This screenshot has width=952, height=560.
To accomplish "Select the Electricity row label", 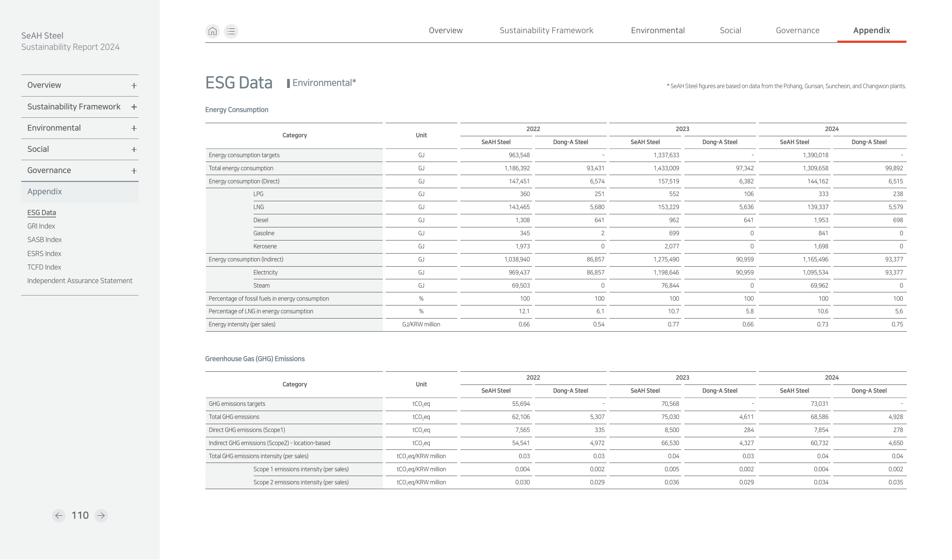I will click(x=265, y=273).
